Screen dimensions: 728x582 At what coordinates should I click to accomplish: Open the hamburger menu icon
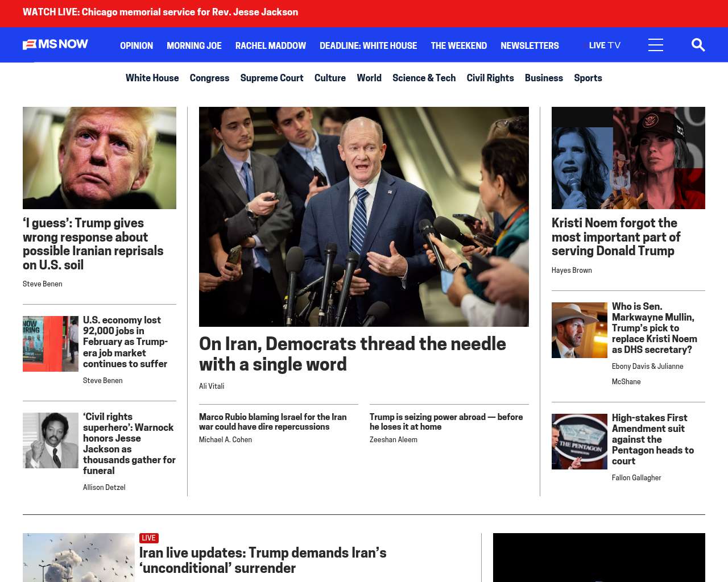tap(656, 45)
